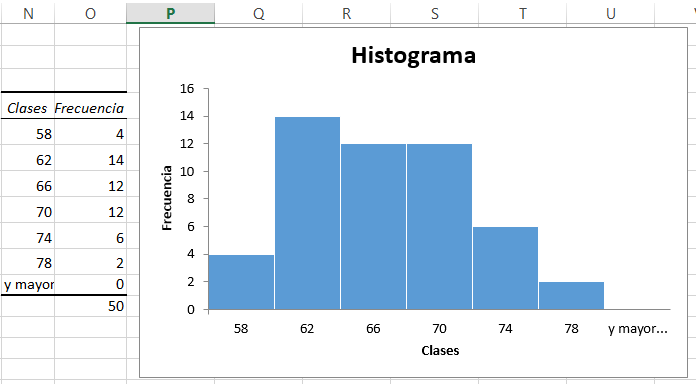The width and height of the screenshot is (696, 384).
Task: Select column header N
Action: pyautogui.click(x=28, y=13)
